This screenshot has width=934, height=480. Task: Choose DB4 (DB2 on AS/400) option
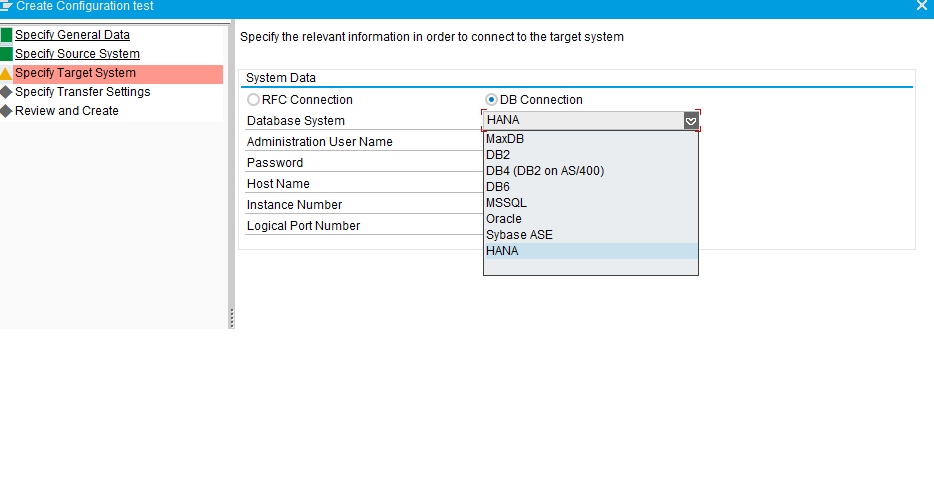590,171
